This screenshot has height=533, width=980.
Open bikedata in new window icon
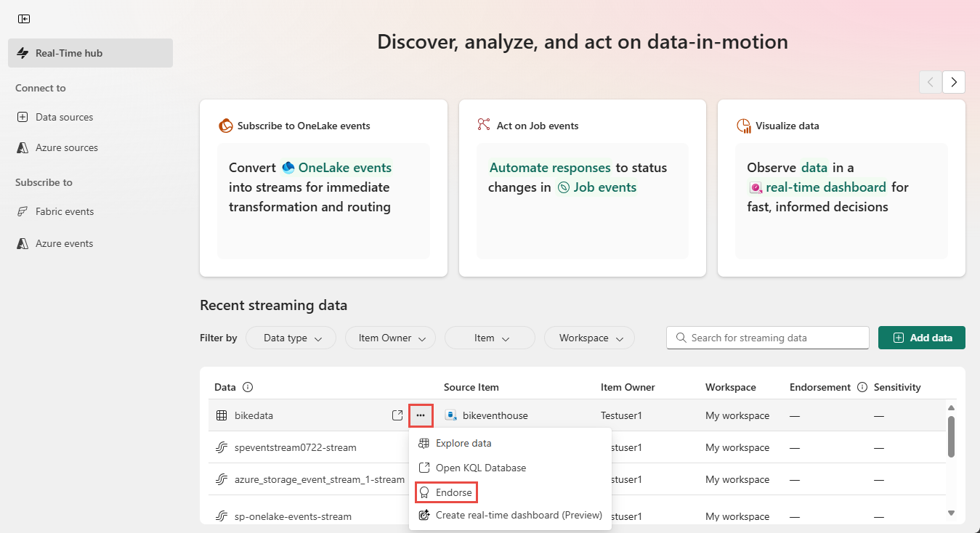(397, 415)
